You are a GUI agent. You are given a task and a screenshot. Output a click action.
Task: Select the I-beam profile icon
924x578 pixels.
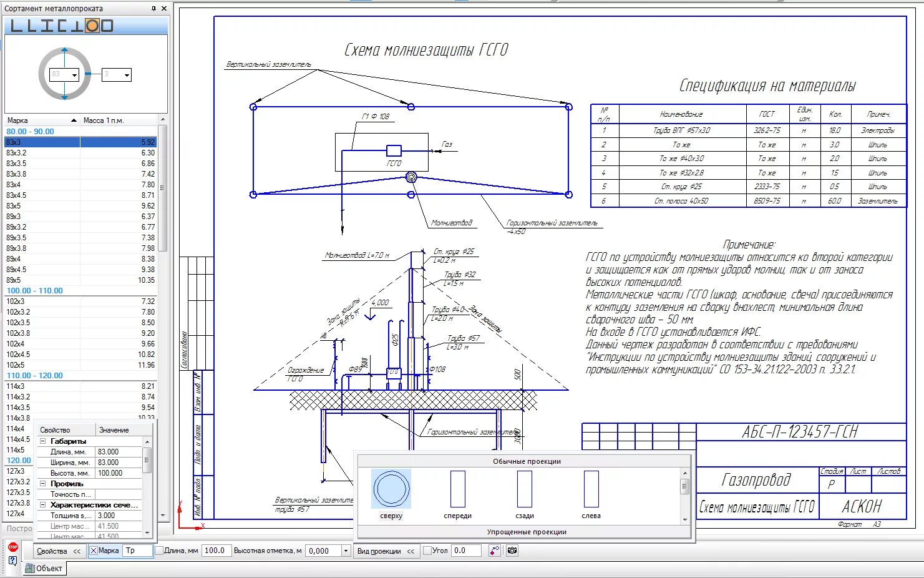(x=47, y=26)
